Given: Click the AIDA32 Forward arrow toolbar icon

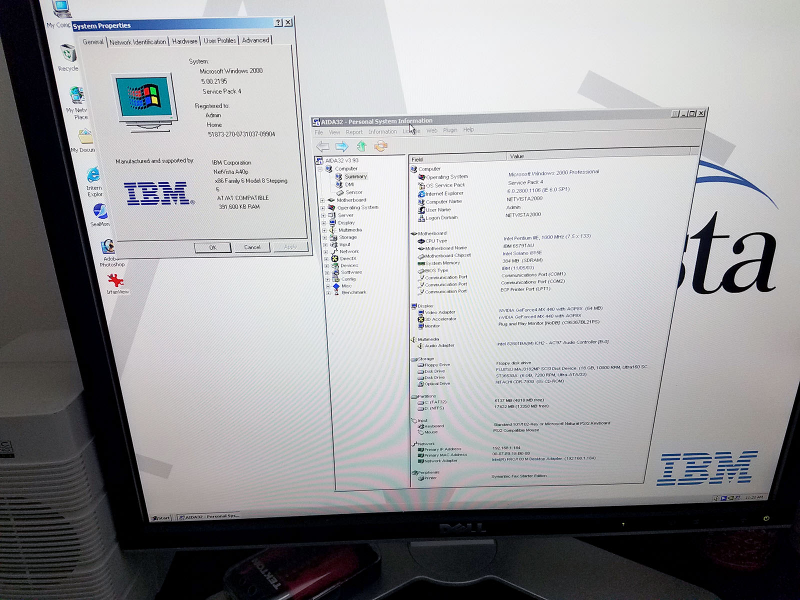Looking at the screenshot, I should point(341,147).
